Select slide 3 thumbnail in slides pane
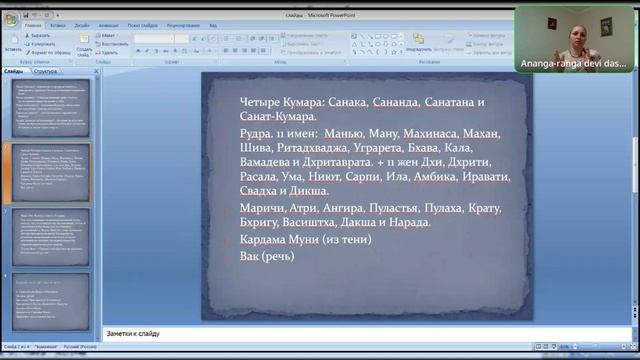The image size is (640, 360). coord(50,237)
